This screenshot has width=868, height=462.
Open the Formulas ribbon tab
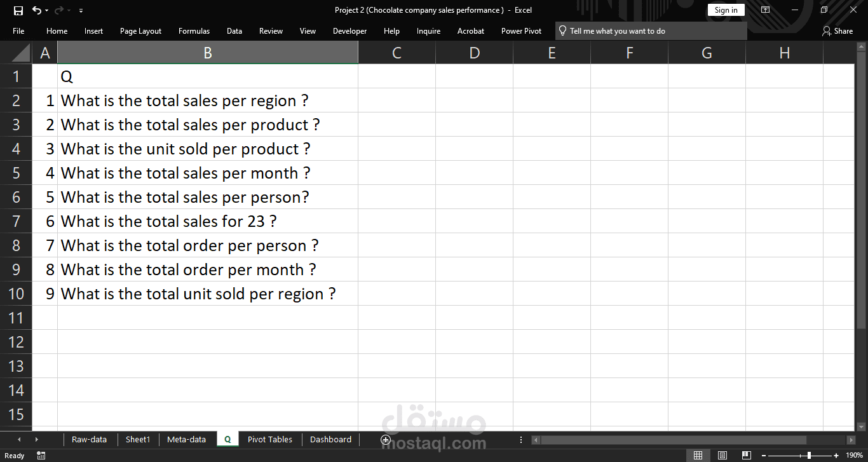[194, 31]
